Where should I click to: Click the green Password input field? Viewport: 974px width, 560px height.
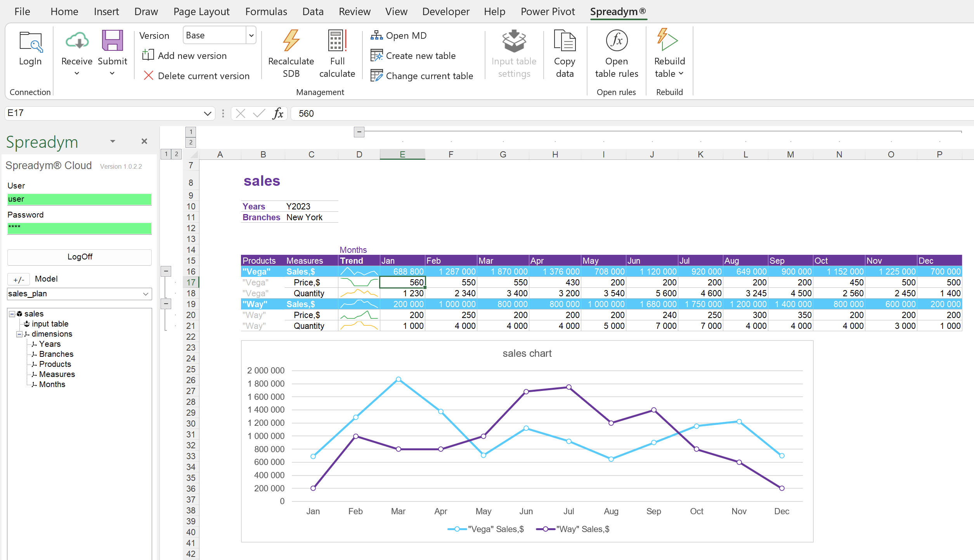tap(79, 228)
